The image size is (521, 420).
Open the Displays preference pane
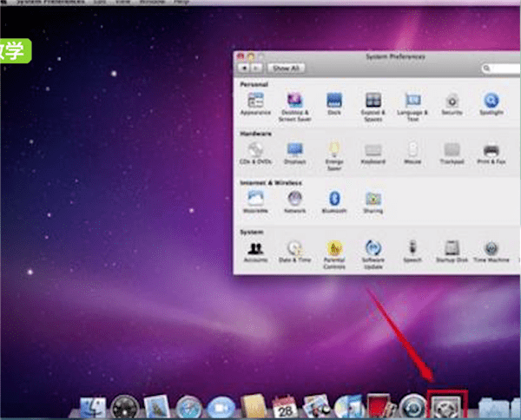click(x=294, y=153)
